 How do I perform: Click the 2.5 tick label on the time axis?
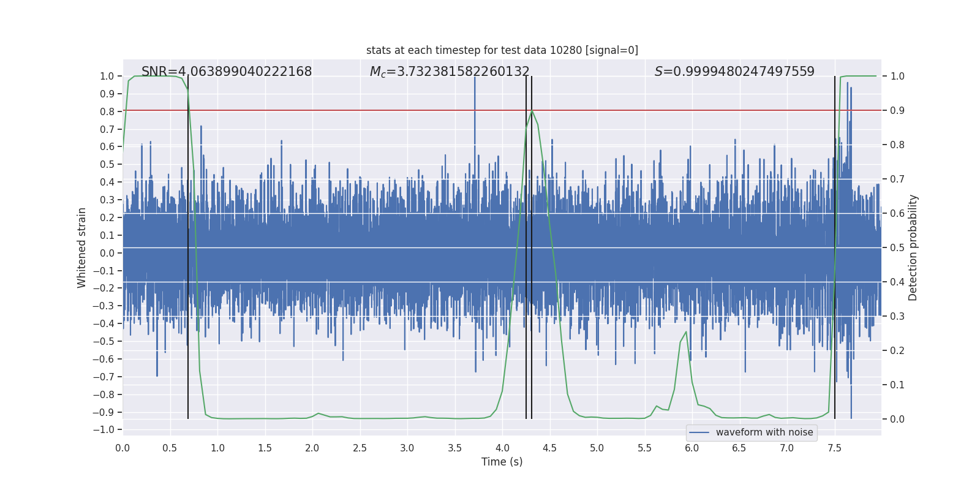tap(360, 448)
